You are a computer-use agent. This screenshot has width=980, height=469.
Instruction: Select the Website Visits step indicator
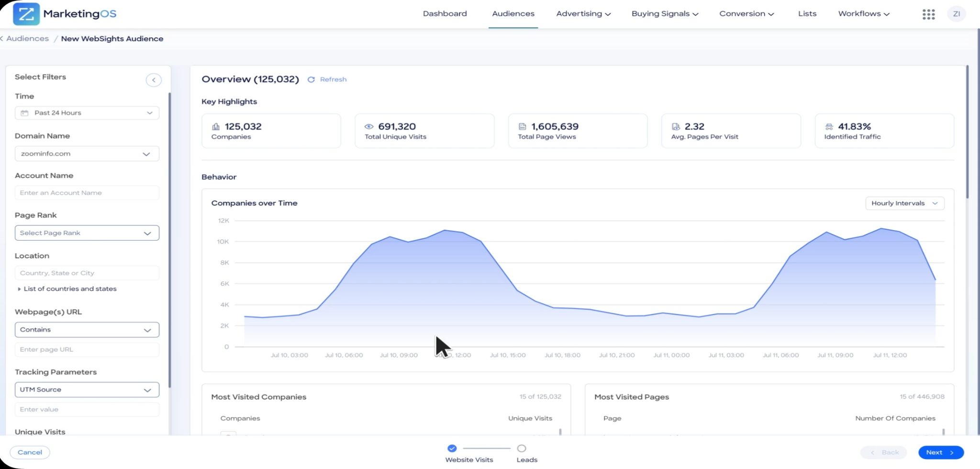[x=452, y=448]
